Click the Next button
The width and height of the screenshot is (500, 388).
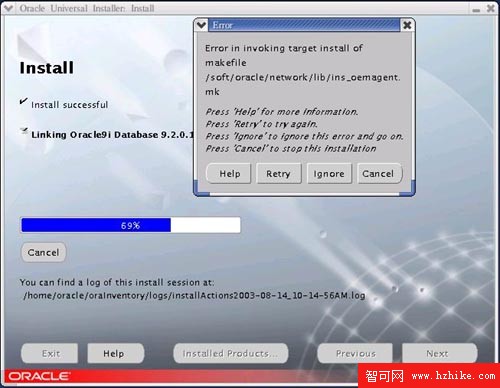pos(439,353)
